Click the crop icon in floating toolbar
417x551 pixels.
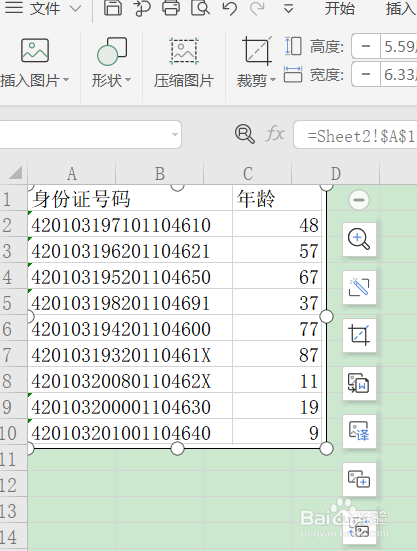[359, 335]
